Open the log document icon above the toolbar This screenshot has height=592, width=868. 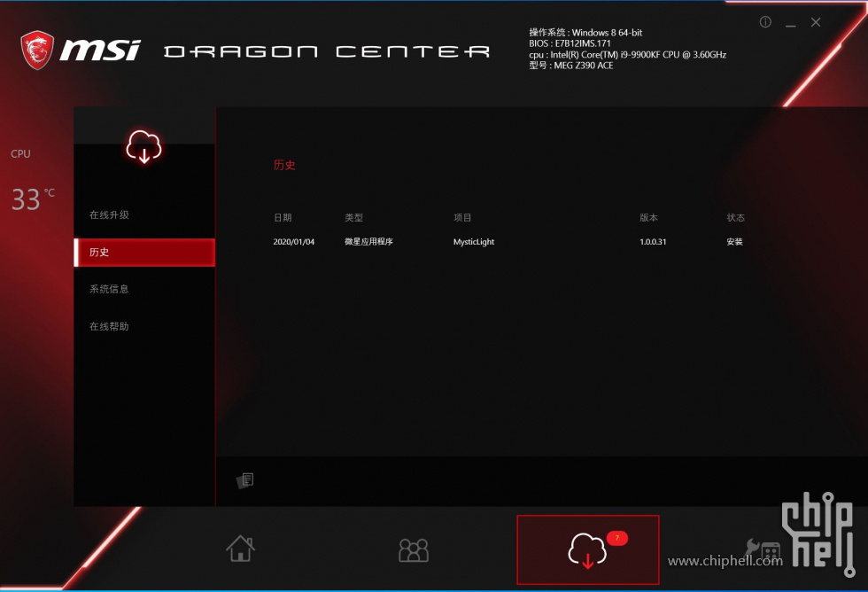click(245, 480)
